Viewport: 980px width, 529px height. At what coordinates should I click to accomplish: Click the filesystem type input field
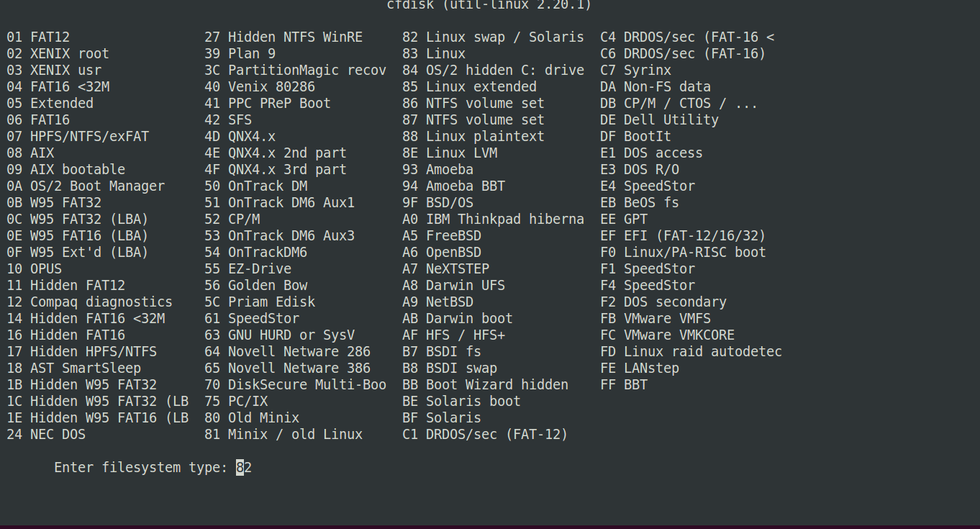pyautogui.click(x=244, y=468)
